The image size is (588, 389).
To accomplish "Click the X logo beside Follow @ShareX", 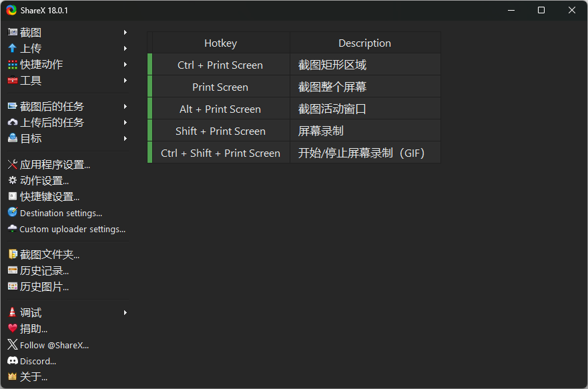I will click(12, 345).
